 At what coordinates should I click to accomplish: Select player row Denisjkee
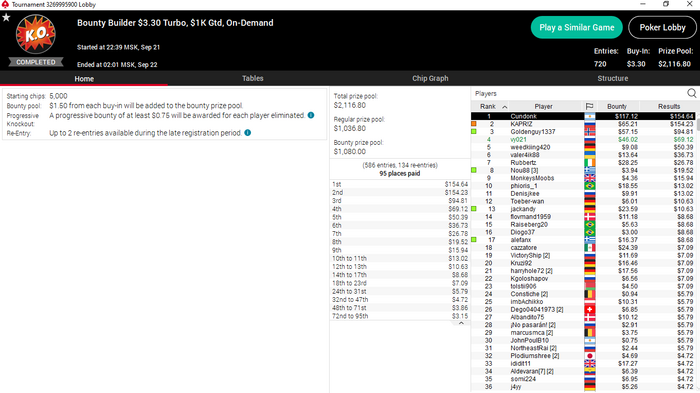tap(583, 193)
